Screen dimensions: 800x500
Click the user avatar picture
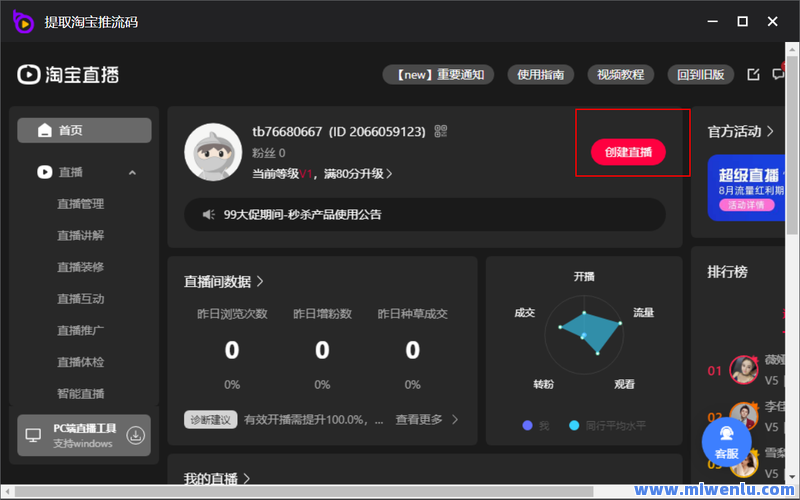click(x=213, y=152)
